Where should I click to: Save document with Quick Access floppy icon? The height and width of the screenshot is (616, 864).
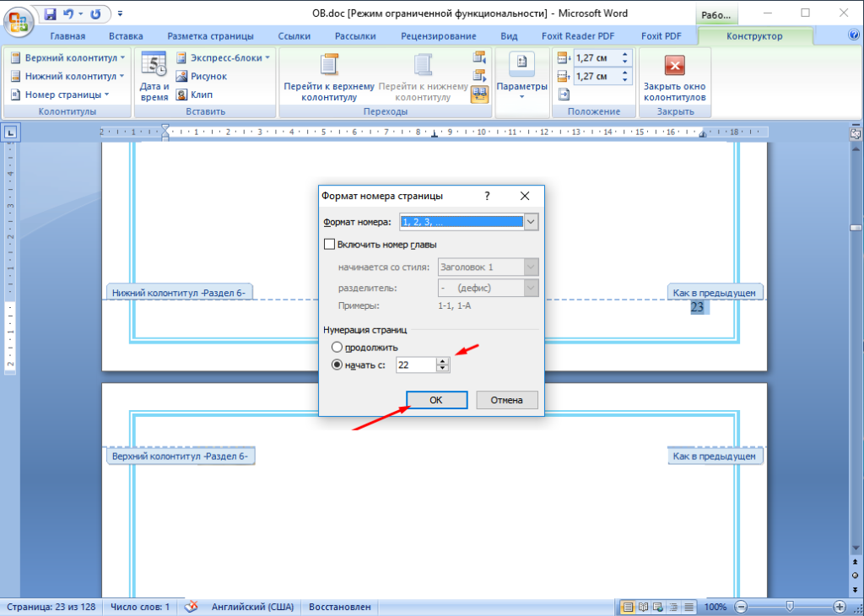coord(50,14)
